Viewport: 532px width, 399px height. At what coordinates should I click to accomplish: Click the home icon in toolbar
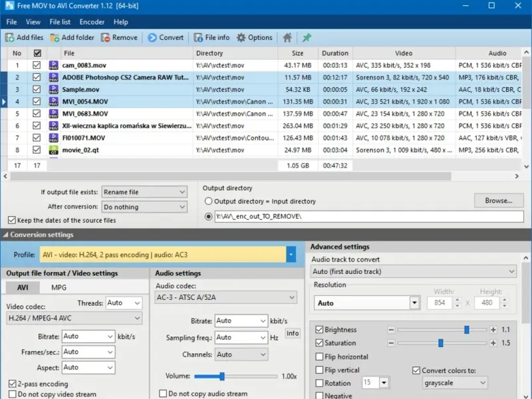click(287, 38)
